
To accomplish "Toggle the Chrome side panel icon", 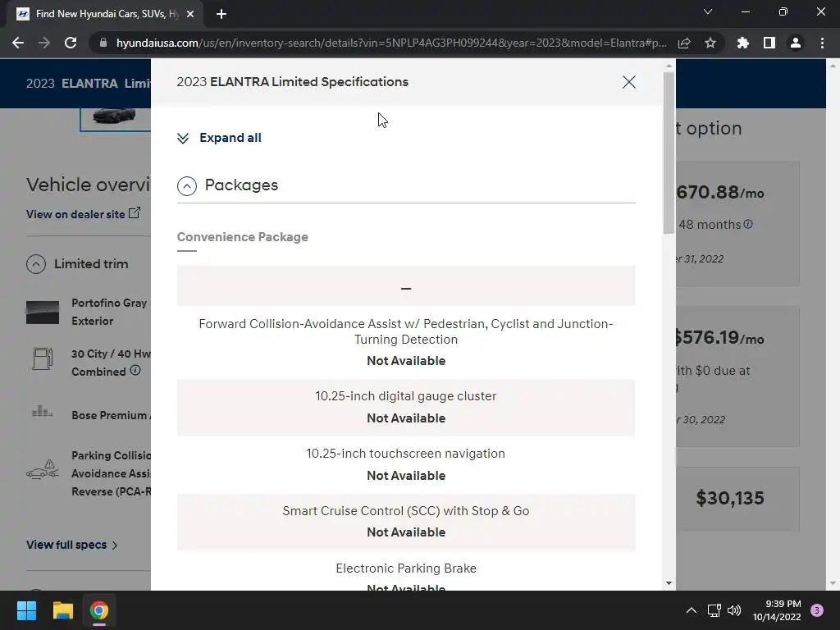I will pyautogui.click(x=769, y=43).
